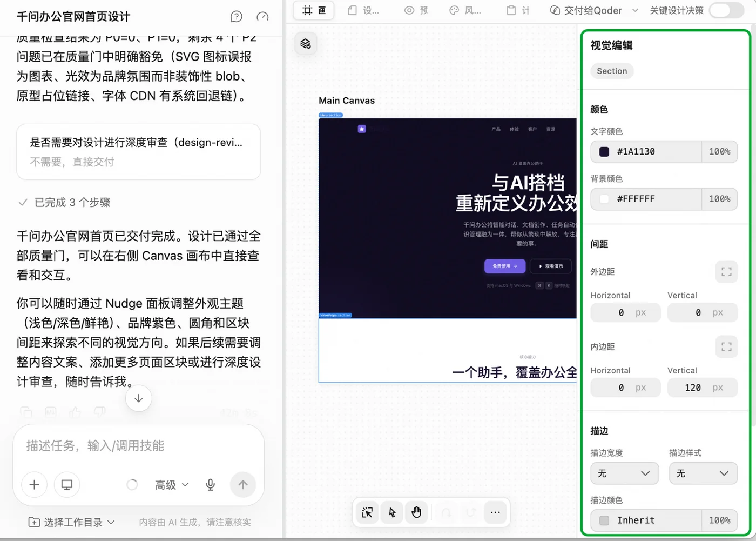Viewport: 756px width, 541px height.
Task: Click the 内边距 Horizontal value field
Action: tap(625, 388)
